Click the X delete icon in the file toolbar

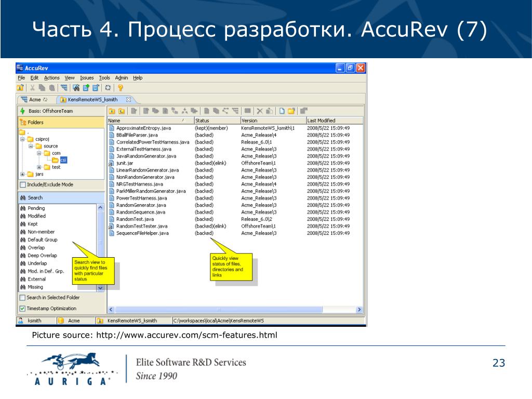pyautogui.click(x=260, y=111)
